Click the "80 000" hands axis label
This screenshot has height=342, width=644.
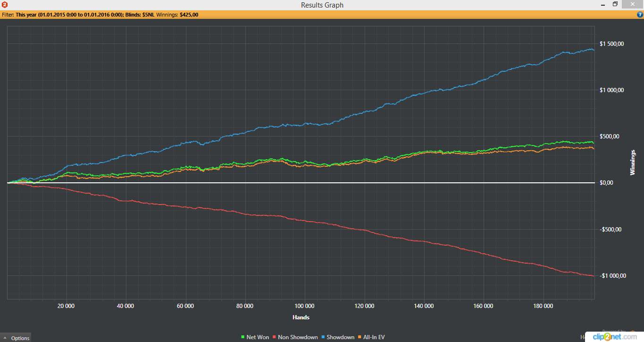(245, 306)
